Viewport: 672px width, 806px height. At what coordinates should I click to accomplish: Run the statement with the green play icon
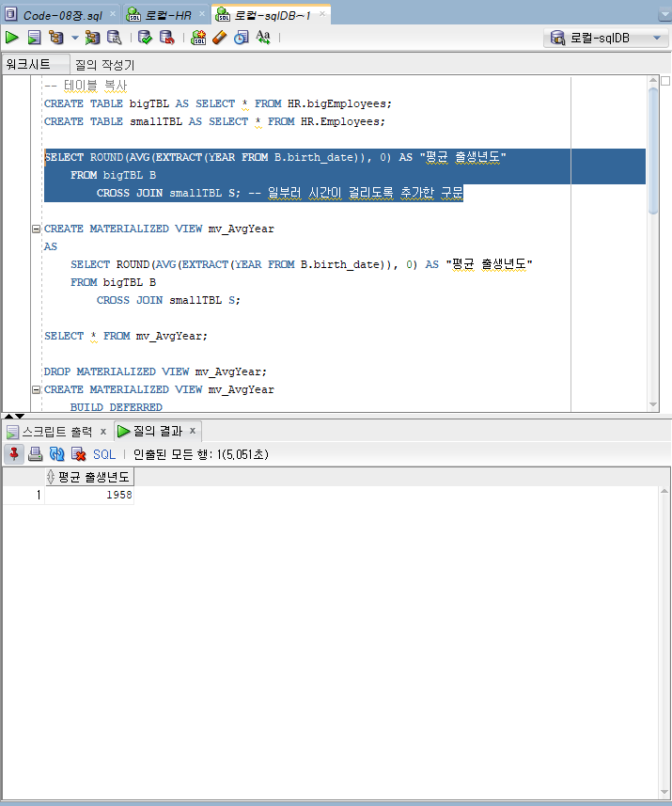click(12, 37)
